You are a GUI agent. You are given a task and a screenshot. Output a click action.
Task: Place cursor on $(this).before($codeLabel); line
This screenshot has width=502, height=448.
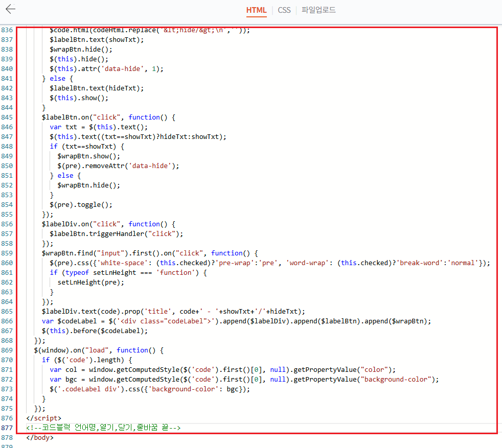tap(95, 331)
